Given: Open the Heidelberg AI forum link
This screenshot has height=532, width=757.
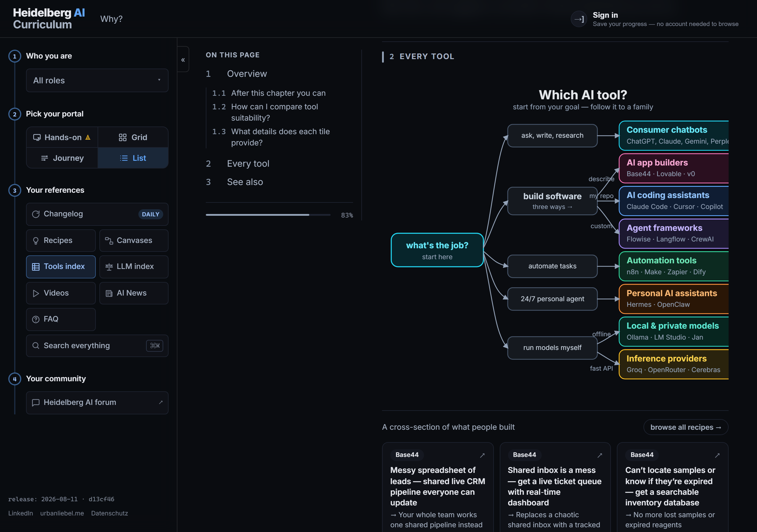Looking at the screenshot, I should tap(97, 403).
